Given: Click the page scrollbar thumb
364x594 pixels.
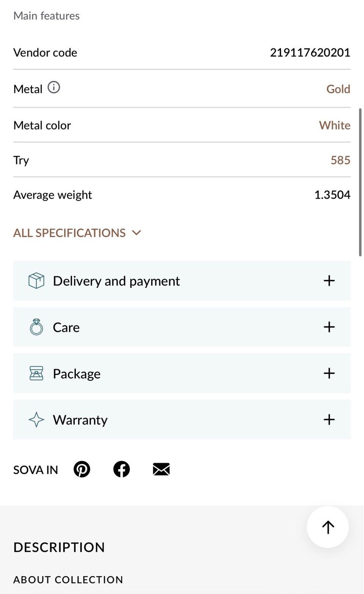Looking at the screenshot, I should click(x=360, y=182).
